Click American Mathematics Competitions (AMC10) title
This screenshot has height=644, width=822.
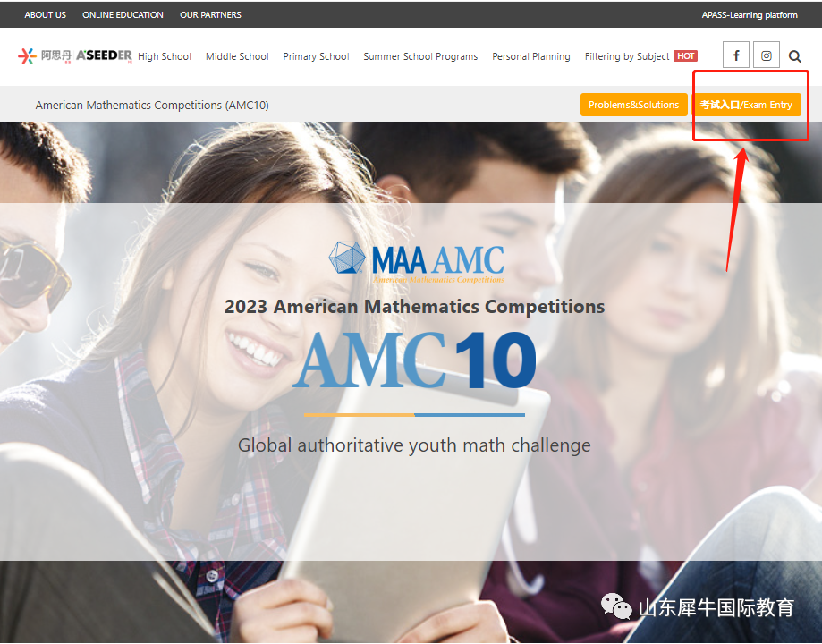point(152,105)
